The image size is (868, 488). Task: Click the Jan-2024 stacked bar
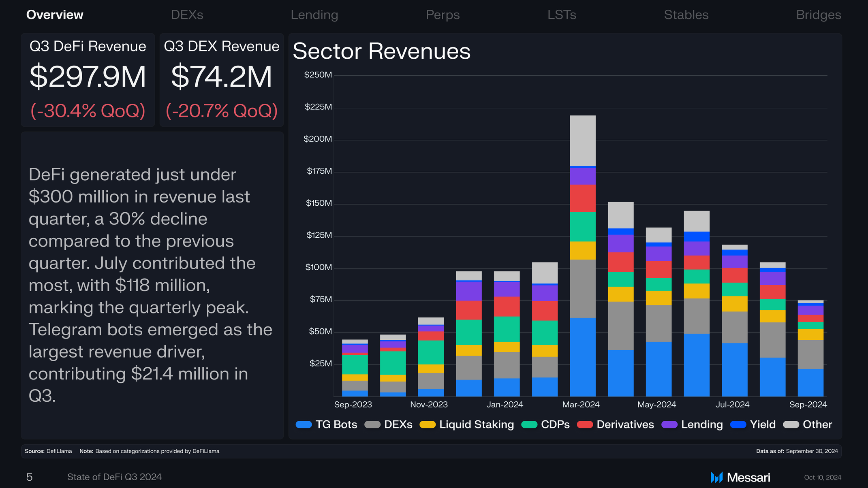click(507, 334)
